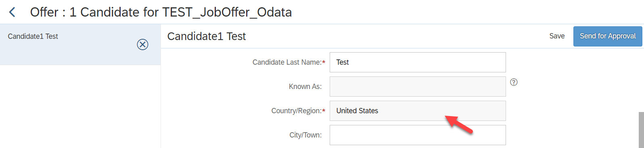Select the Country/Region field showing United States

[418, 111]
